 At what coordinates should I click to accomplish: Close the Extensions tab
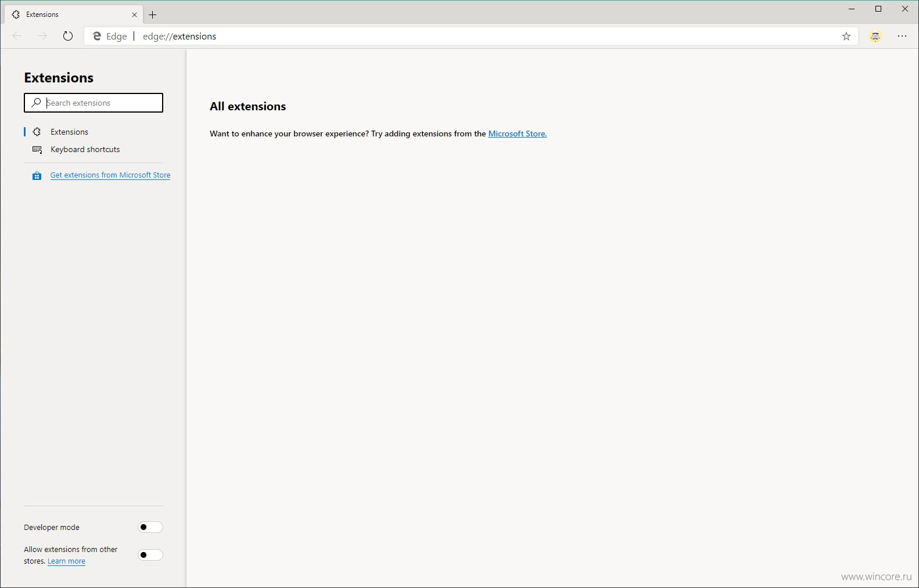(134, 15)
